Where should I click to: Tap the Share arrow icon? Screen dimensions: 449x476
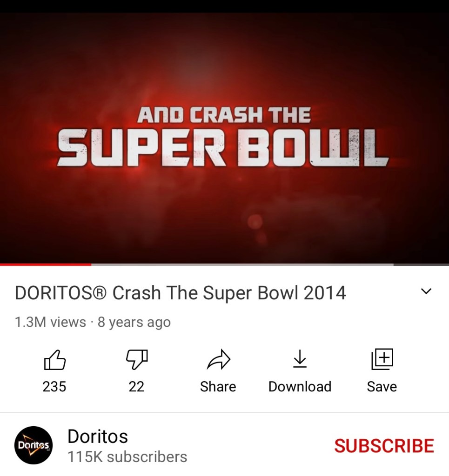[x=218, y=359]
